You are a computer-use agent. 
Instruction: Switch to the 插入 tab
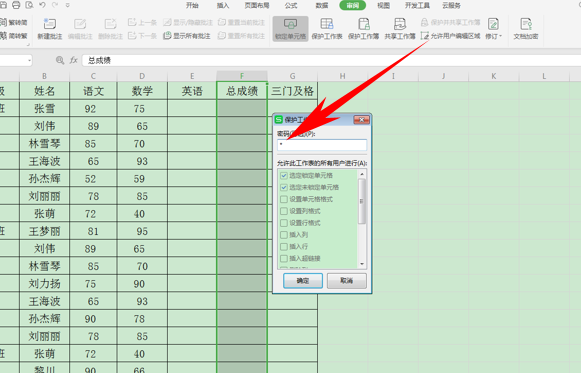pyautogui.click(x=223, y=5)
